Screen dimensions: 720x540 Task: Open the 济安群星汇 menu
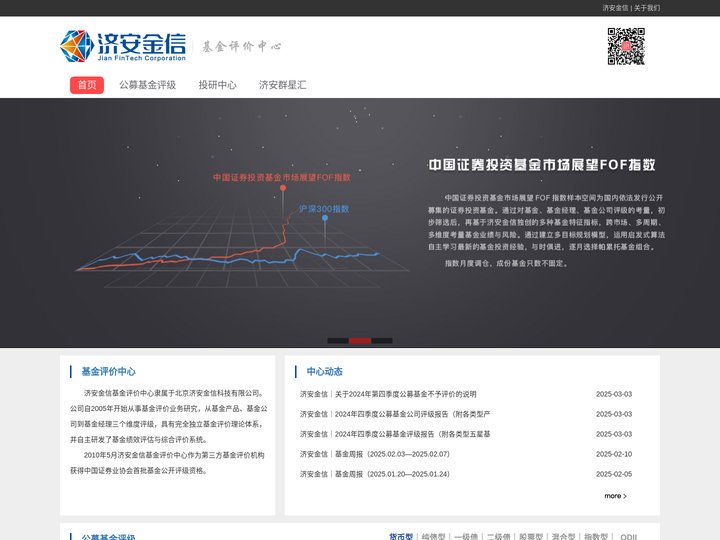[282, 85]
